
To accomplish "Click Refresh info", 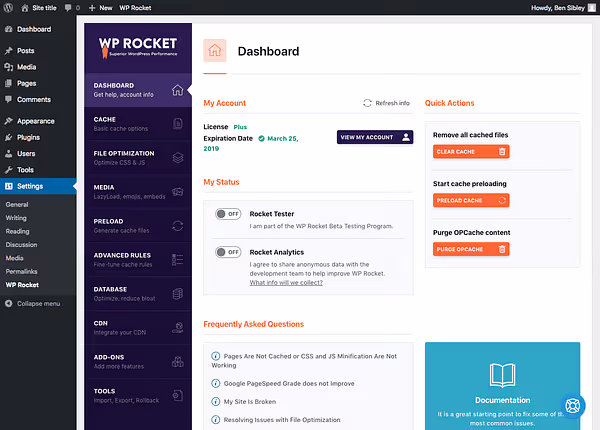I will coord(386,103).
